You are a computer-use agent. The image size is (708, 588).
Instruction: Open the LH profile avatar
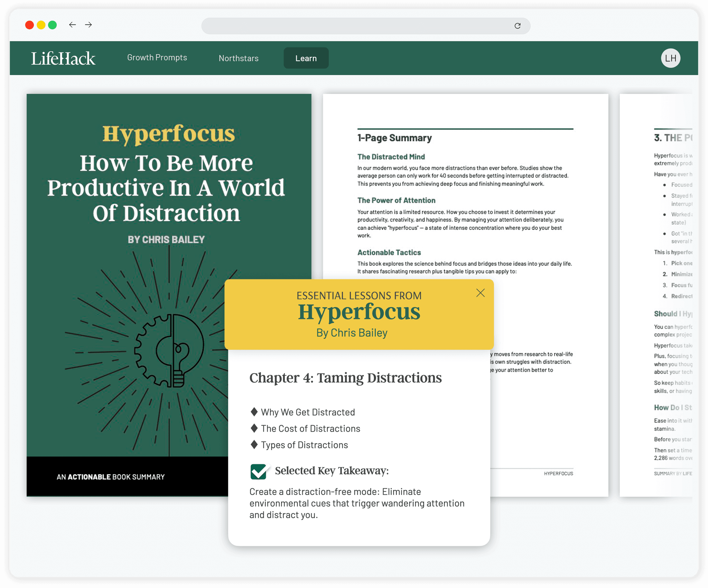tap(670, 58)
